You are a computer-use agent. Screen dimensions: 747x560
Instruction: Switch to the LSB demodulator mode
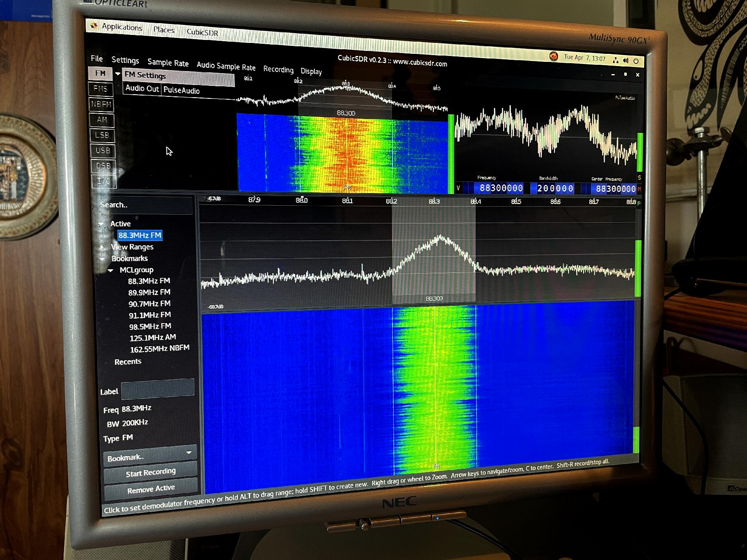[x=102, y=135]
